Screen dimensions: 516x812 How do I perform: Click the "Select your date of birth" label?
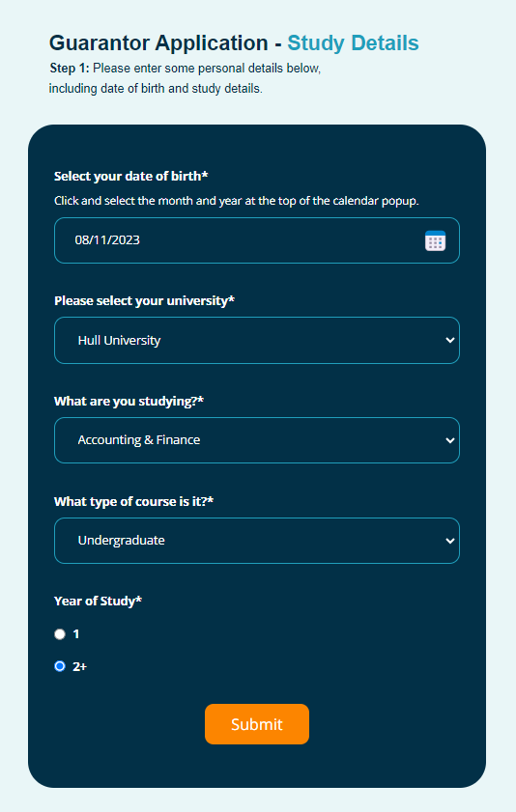click(x=131, y=176)
